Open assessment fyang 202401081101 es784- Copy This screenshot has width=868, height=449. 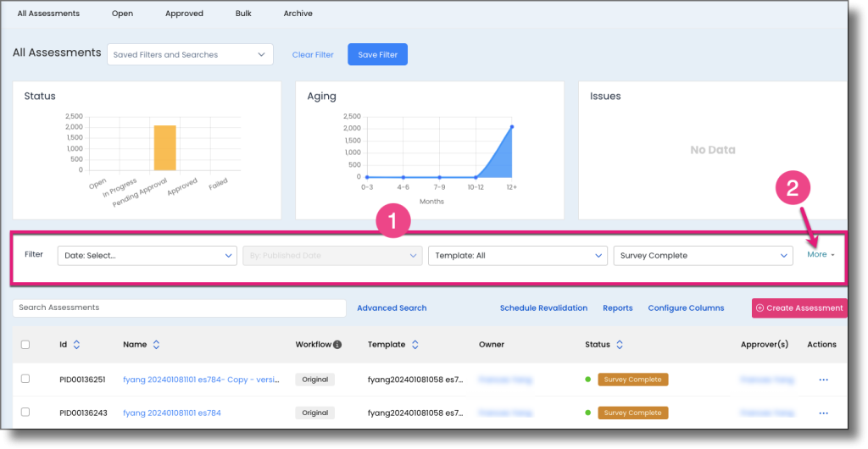pyautogui.click(x=201, y=380)
